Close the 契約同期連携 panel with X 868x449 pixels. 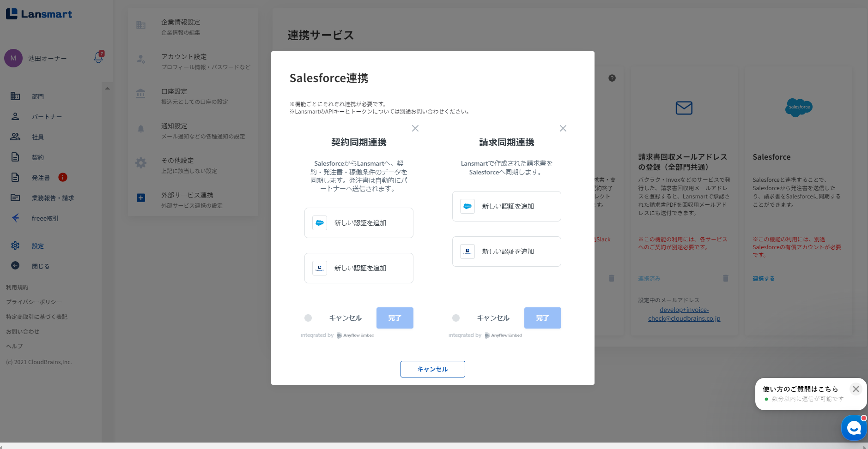pos(415,128)
